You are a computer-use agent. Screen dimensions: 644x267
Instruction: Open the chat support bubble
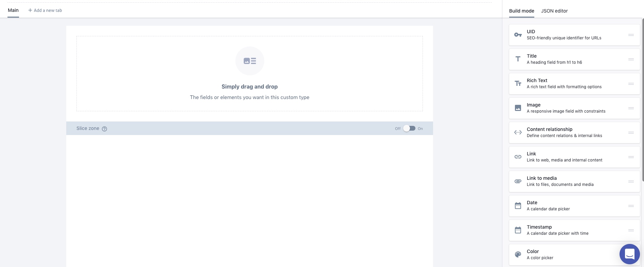pos(630,254)
